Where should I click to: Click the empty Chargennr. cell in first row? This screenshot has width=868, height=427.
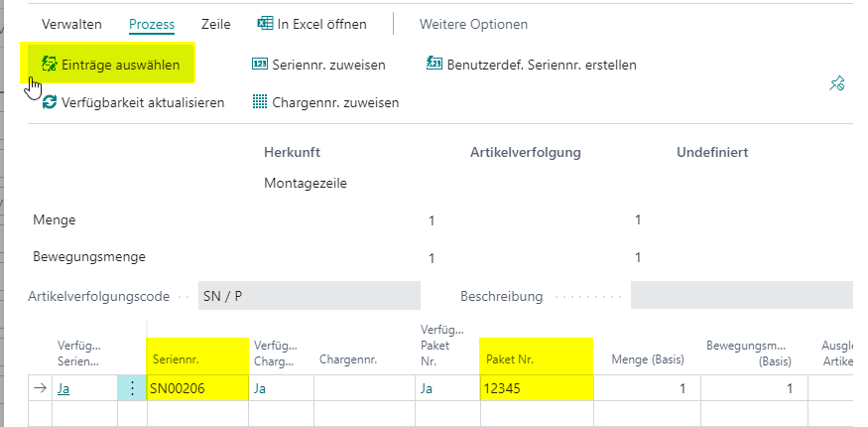pyautogui.click(x=365, y=388)
